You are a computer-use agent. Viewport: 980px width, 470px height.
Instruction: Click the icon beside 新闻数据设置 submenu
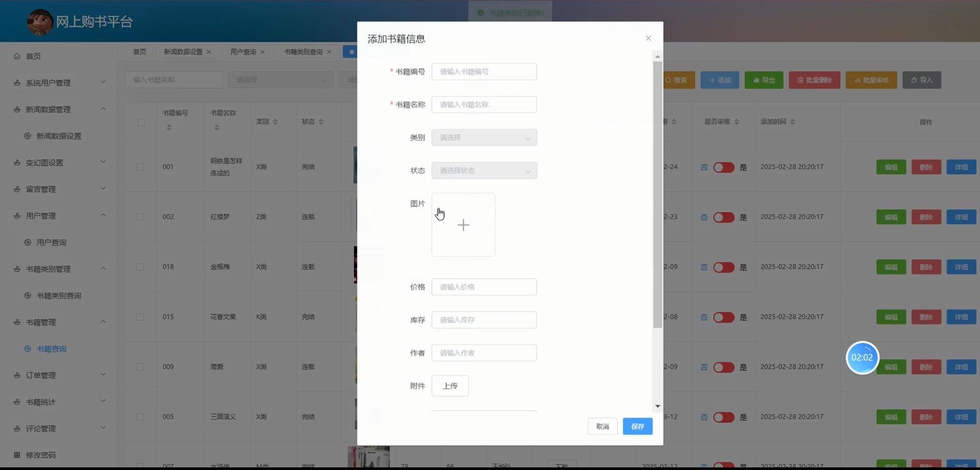[28, 136]
